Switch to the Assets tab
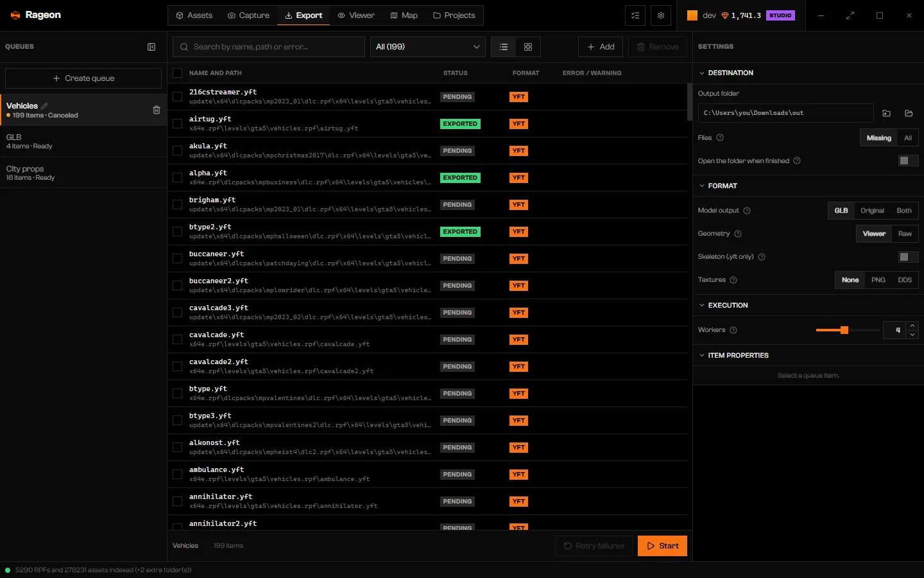The width and height of the screenshot is (924, 578). tap(194, 15)
